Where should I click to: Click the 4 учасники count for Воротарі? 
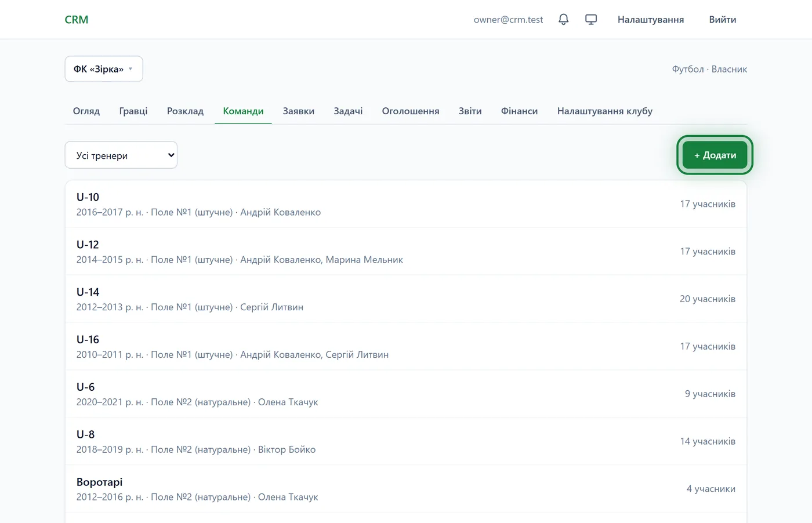[711, 489]
